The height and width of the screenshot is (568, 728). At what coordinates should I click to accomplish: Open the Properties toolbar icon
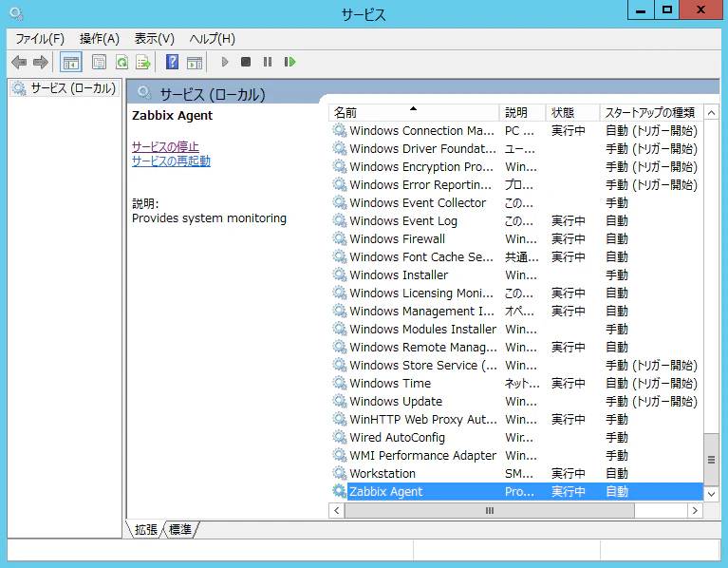[99, 63]
